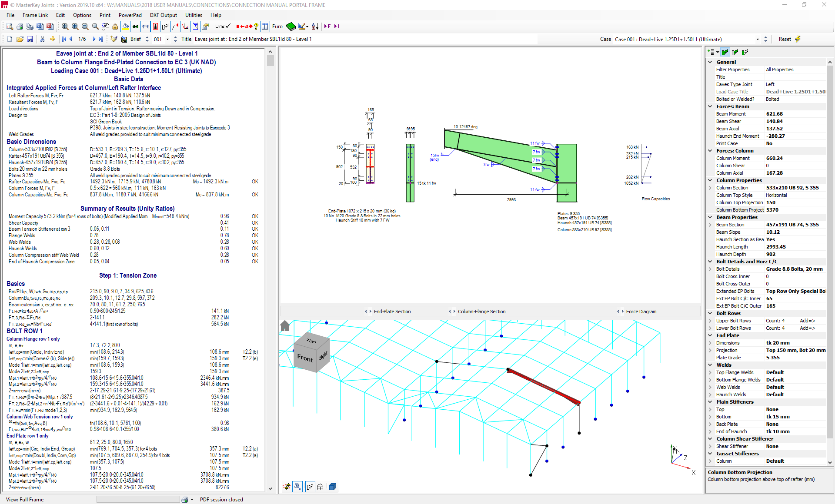Collapse the Forces: Beam property group
Viewport: 835px width, 504px height.
click(710, 106)
